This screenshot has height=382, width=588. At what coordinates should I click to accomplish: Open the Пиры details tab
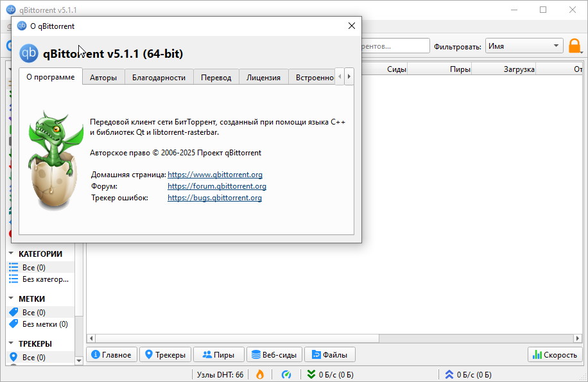coord(219,354)
